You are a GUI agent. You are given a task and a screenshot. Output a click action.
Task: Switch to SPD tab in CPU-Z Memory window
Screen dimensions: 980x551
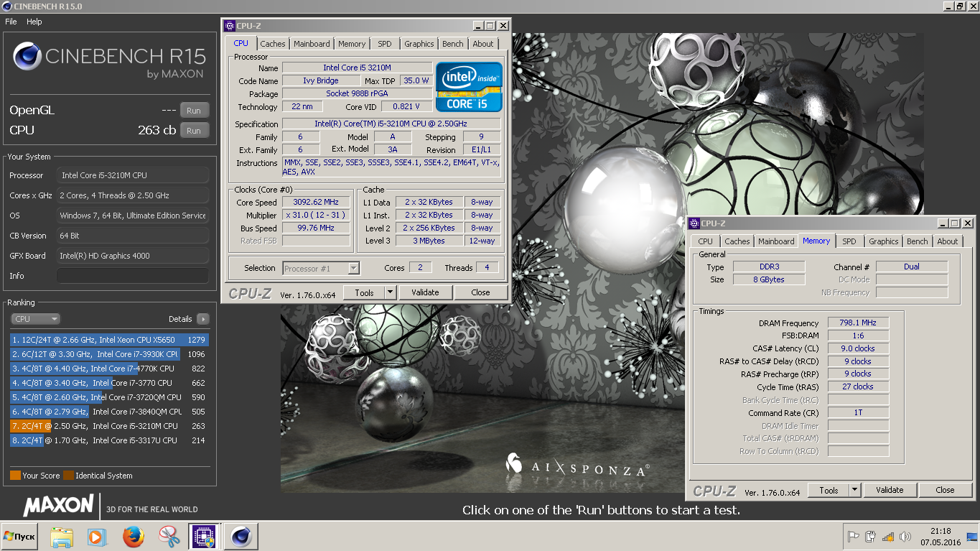click(849, 241)
